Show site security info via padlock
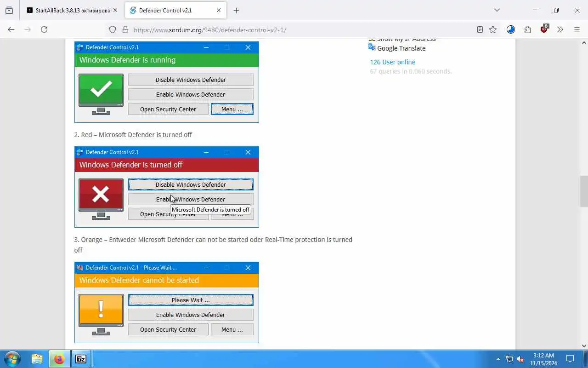 coord(125,29)
